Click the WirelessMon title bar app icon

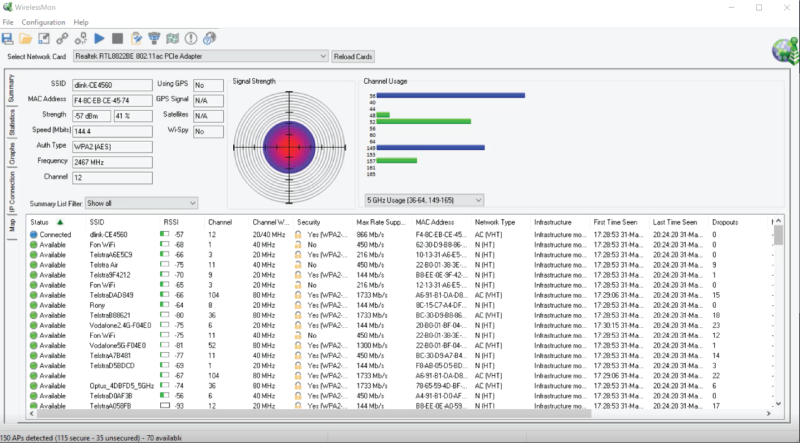(x=7, y=7)
